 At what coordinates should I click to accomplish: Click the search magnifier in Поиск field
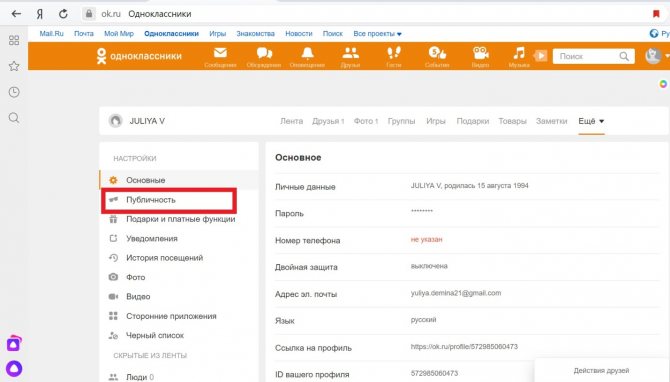(x=624, y=56)
